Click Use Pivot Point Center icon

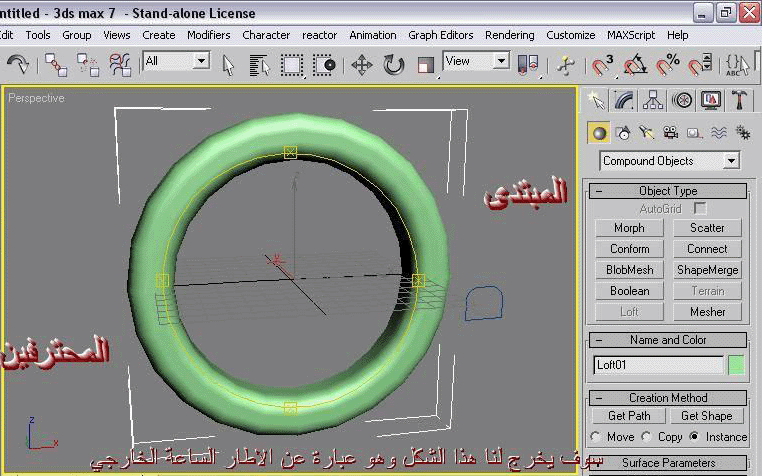tap(528, 65)
